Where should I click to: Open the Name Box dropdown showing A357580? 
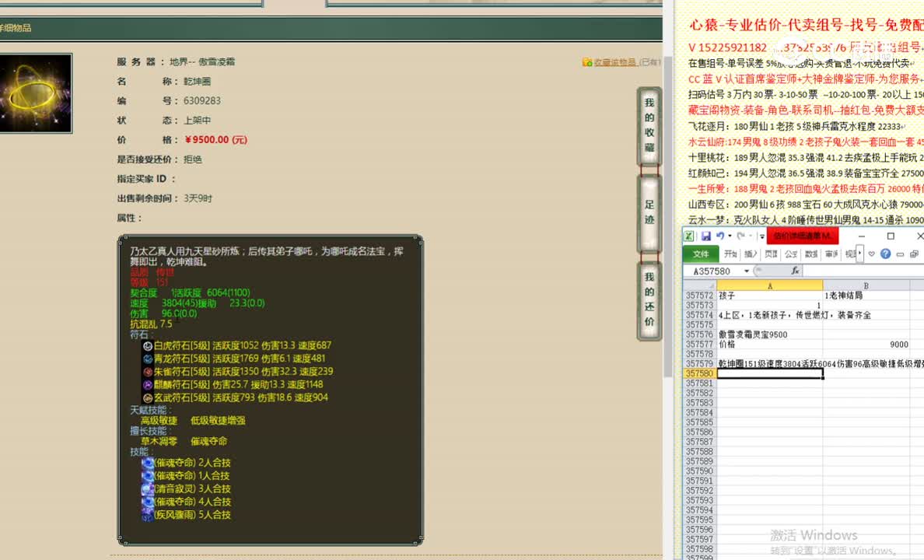(x=745, y=270)
